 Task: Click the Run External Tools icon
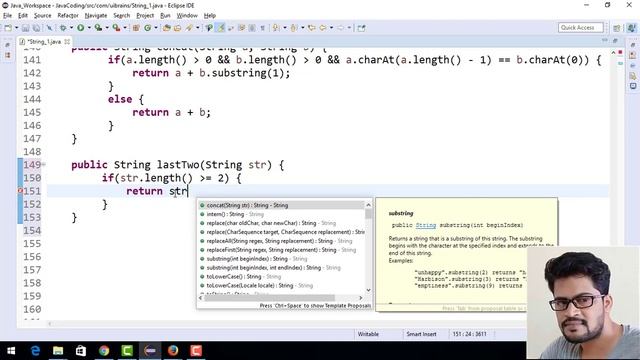click(116, 28)
